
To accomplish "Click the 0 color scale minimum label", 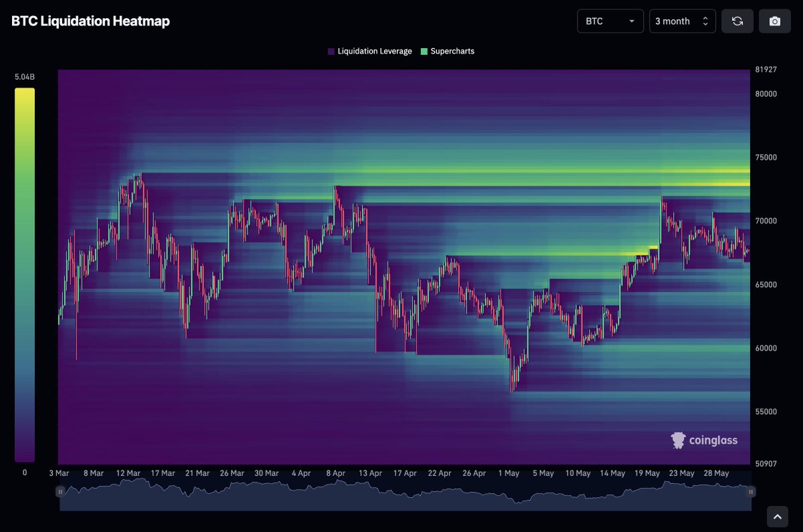I will [25, 472].
